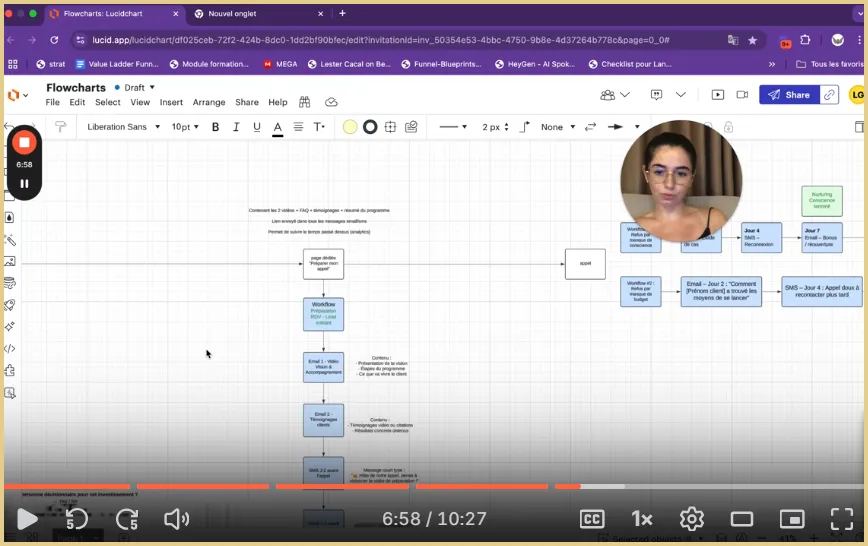The image size is (868, 546).
Task: Click the video camera icon in header
Action: click(742, 95)
